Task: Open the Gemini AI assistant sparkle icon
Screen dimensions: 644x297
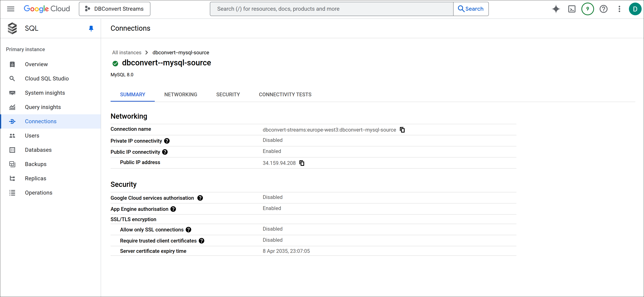Action: coord(556,9)
